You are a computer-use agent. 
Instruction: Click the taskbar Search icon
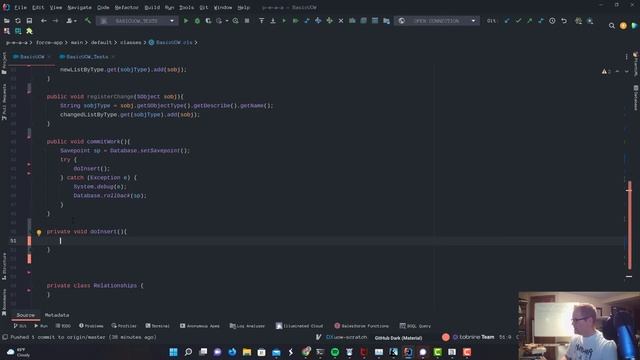coord(188,352)
